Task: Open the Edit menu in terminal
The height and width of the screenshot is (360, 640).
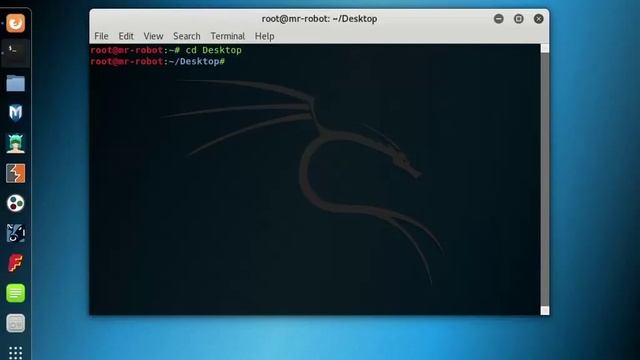Action: (126, 36)
